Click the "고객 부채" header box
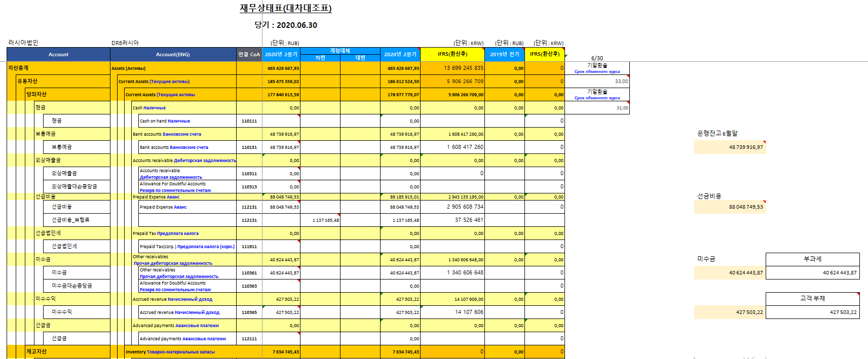Viewport: 868px width, 359px height. pos(812,299)
